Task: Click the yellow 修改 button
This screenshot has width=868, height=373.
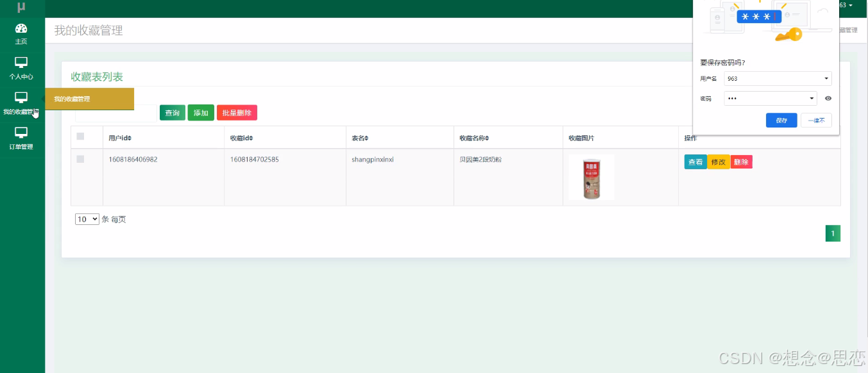Action: [x=719, y=162]
